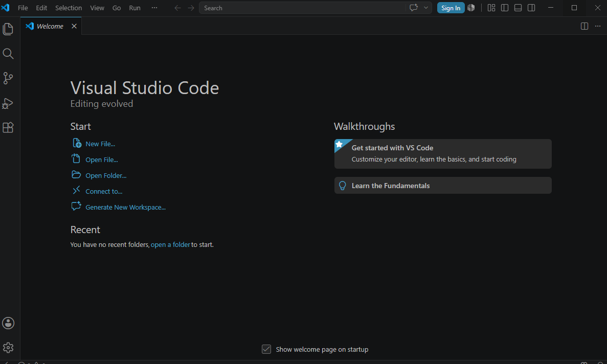This screenshot has height=364, width=607.
Task: Maximize the VS Code window
Action: click(x=574, y=8)
